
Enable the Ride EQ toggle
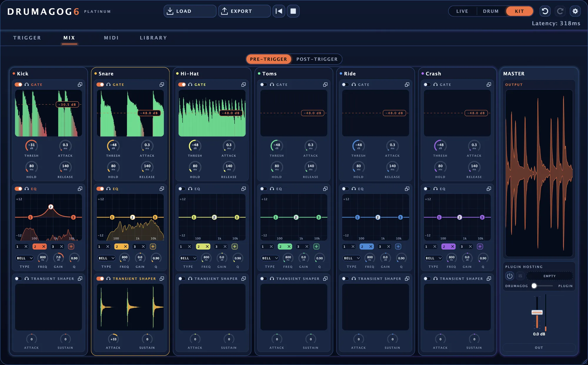[x=345, y=189]
